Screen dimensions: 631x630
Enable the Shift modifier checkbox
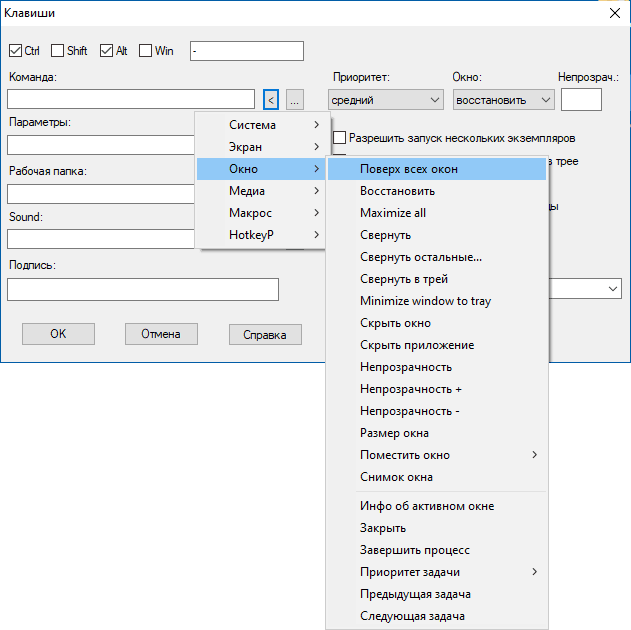(57, 51)
